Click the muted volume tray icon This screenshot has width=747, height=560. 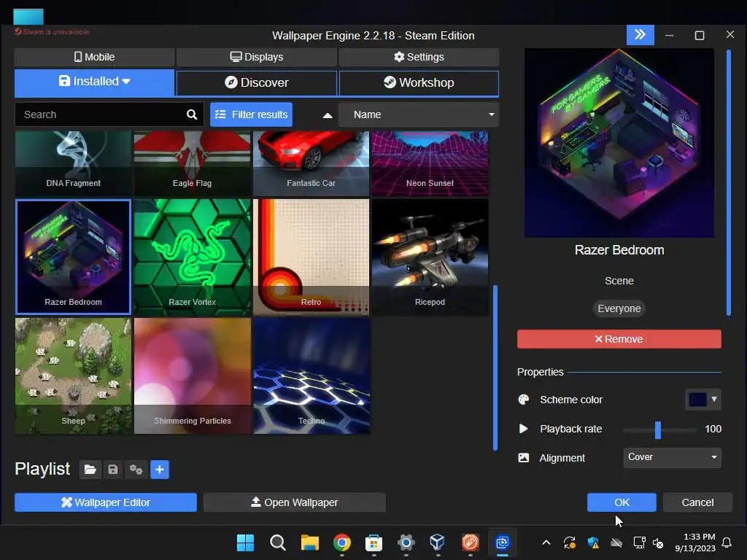pos(658,542)
